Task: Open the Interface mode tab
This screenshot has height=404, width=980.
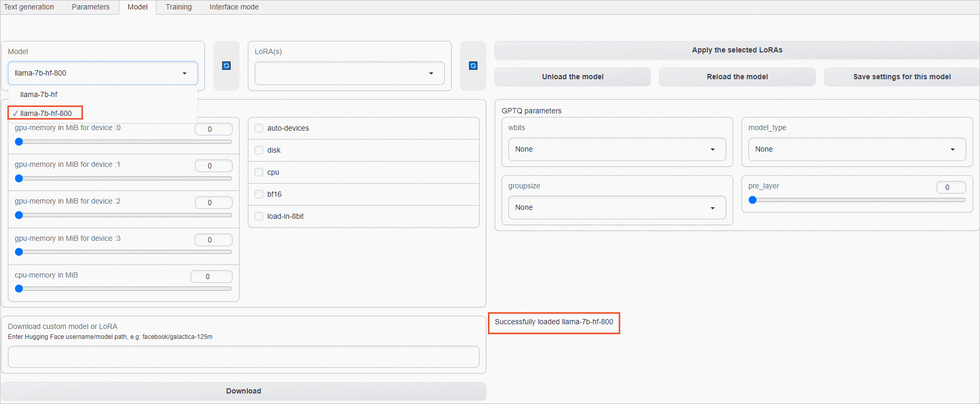Action: [234, 7]
